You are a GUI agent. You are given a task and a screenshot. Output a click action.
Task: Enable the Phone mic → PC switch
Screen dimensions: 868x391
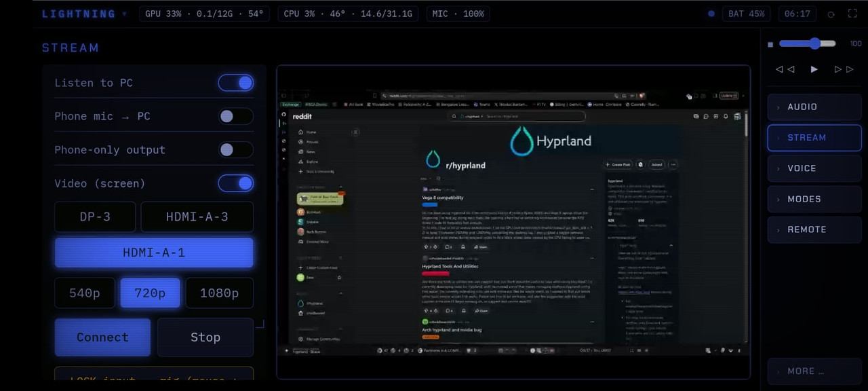[236, 116]
